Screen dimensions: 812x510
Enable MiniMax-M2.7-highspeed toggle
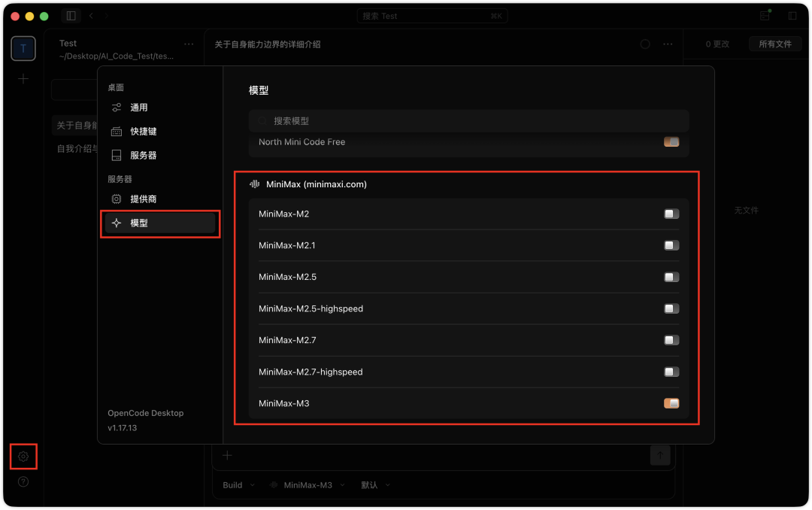[671, 372]
